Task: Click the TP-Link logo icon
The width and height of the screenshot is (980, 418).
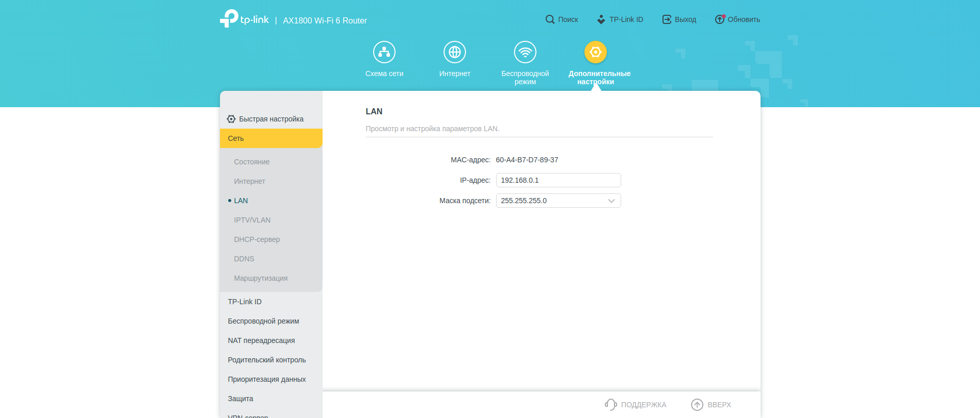Action: click(229, 18)
